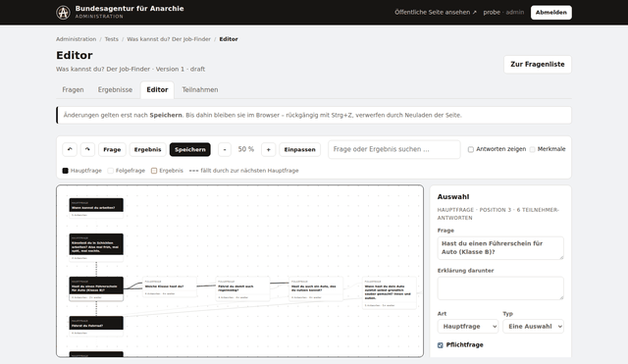Open the 'Art' dropdown set to Hauptfrage

468,327
